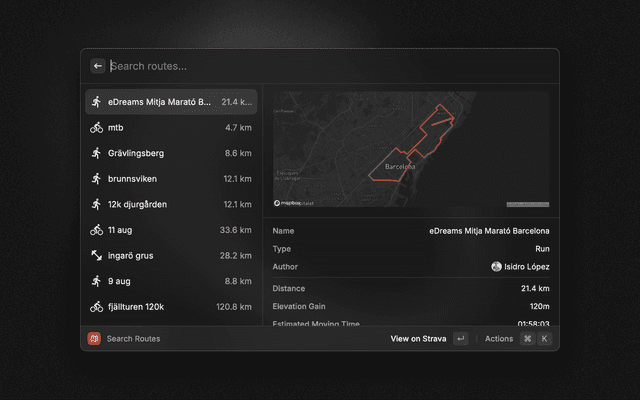Click the bike icon beside mtb
Image resolution: width=640 pixels, height=400 pixels.
[x=96, y=128]
